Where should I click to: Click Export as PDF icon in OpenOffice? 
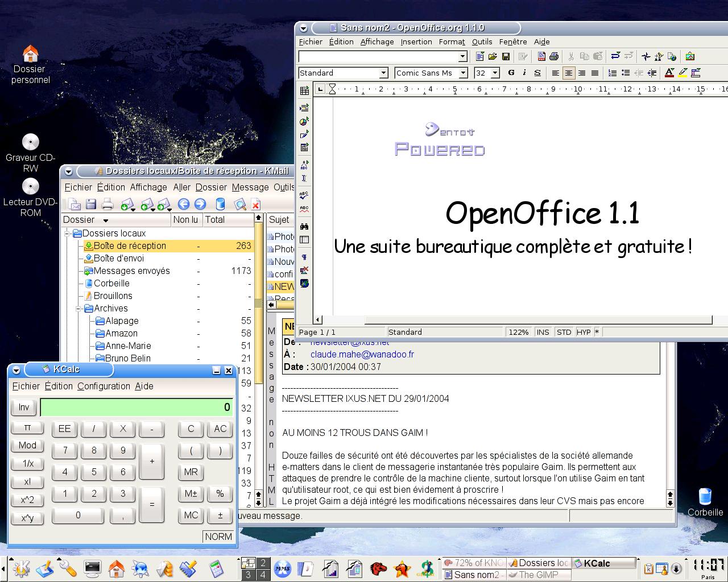(x=541, y=56)
